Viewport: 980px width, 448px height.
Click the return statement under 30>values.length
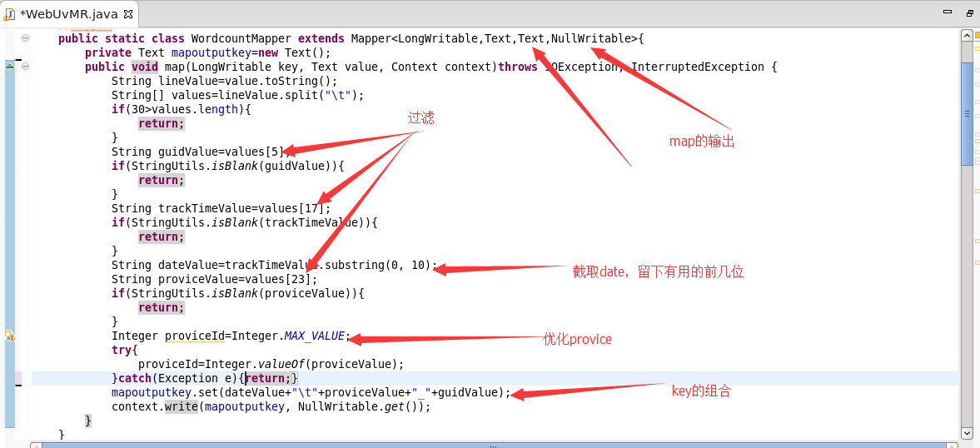(x=162, y=124)
